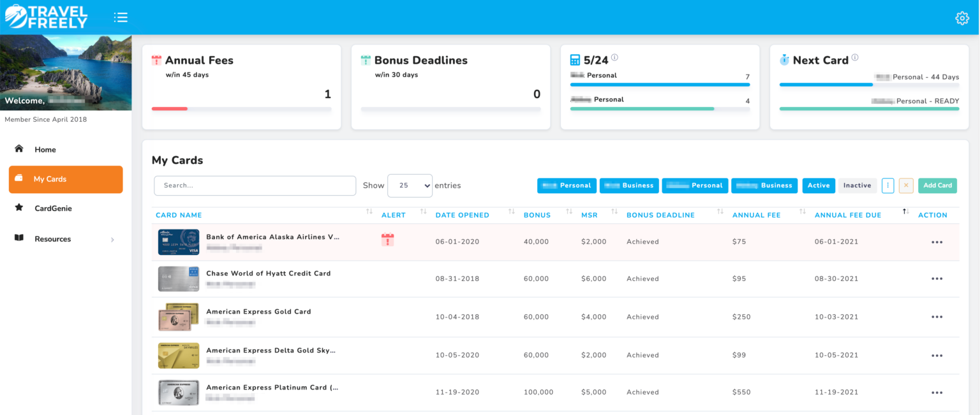Open the settings gear icon

(962, 18)
